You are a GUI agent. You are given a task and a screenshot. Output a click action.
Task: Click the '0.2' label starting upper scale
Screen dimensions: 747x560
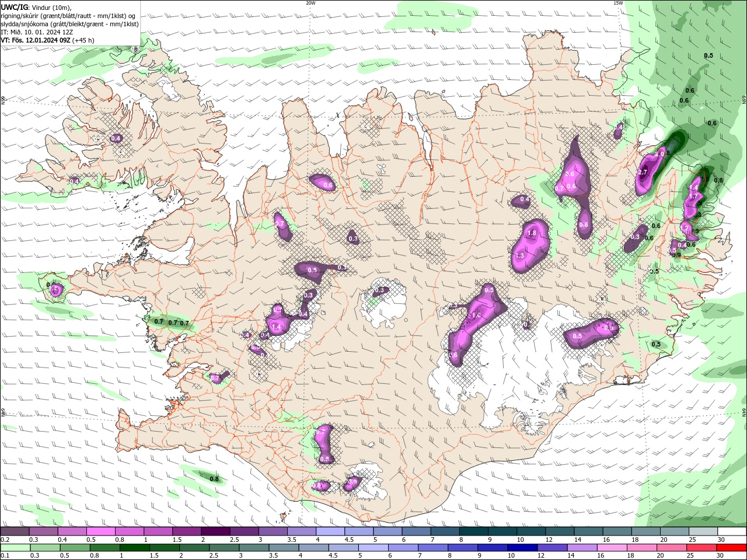pos(5,540)
